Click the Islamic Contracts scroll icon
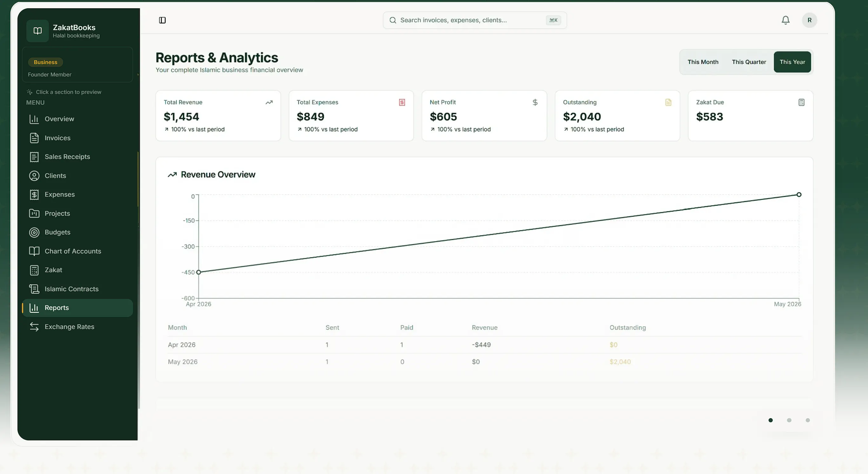 (x=34, y=289)
